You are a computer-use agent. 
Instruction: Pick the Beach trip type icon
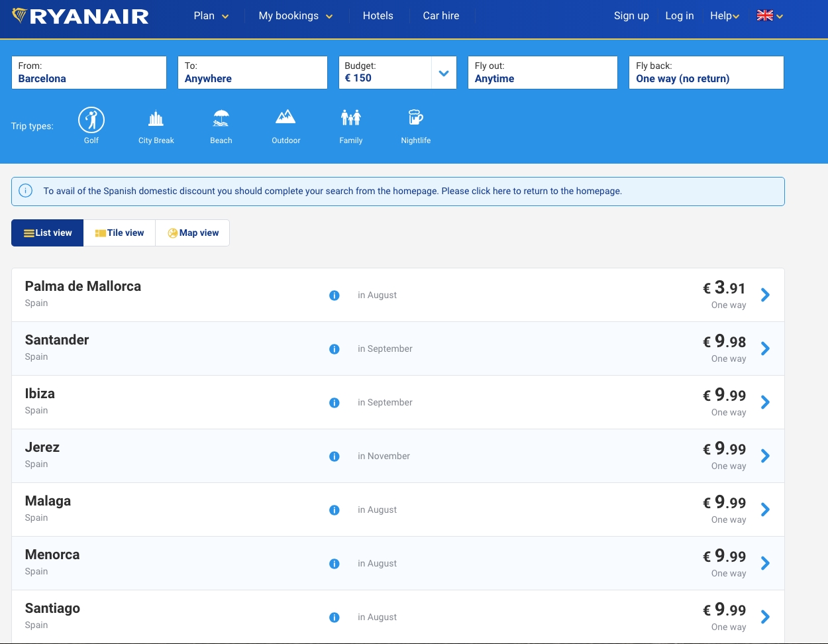click(221, 120)
